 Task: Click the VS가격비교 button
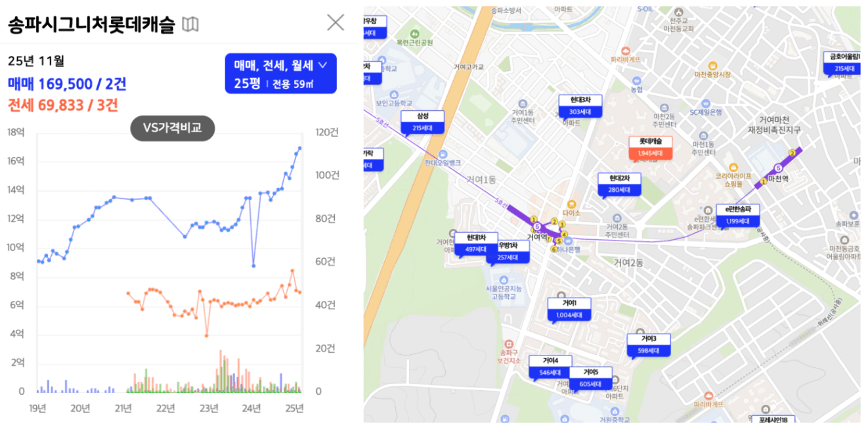click(x=173, y=128)
